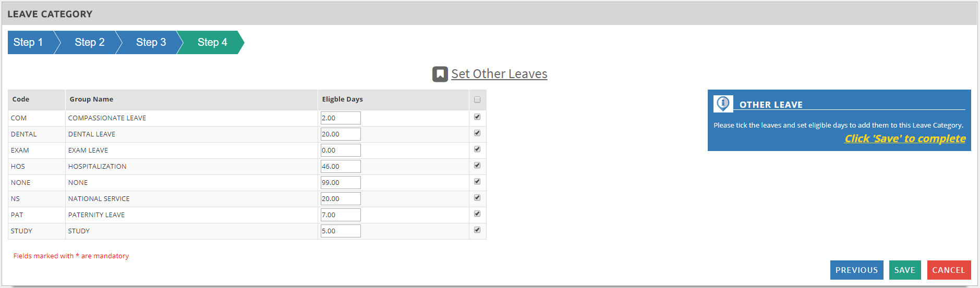Click the Previous button

856,270
